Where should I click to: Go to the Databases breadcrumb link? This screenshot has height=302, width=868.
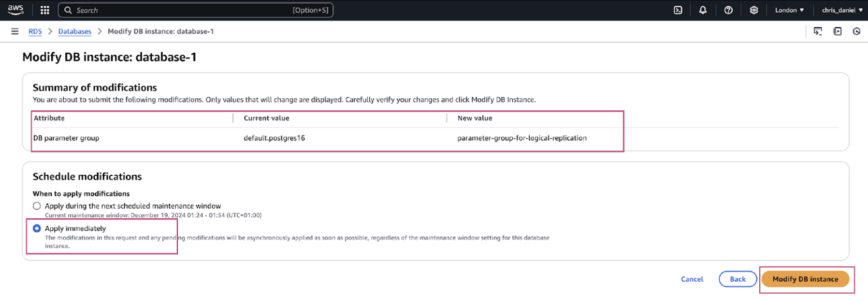[x=74, y=31]
